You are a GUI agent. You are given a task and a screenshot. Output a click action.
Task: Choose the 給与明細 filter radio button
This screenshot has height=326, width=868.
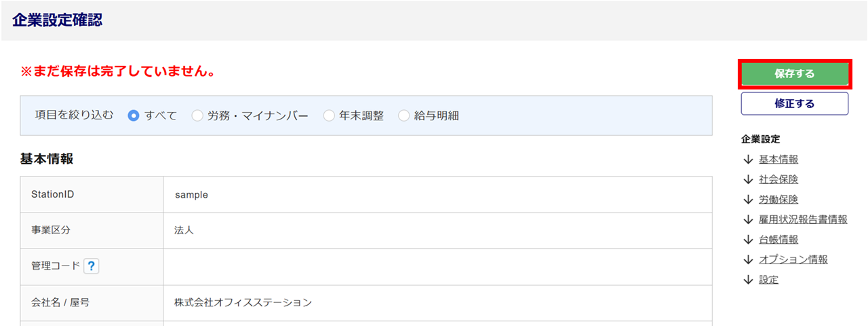(404, 115)
